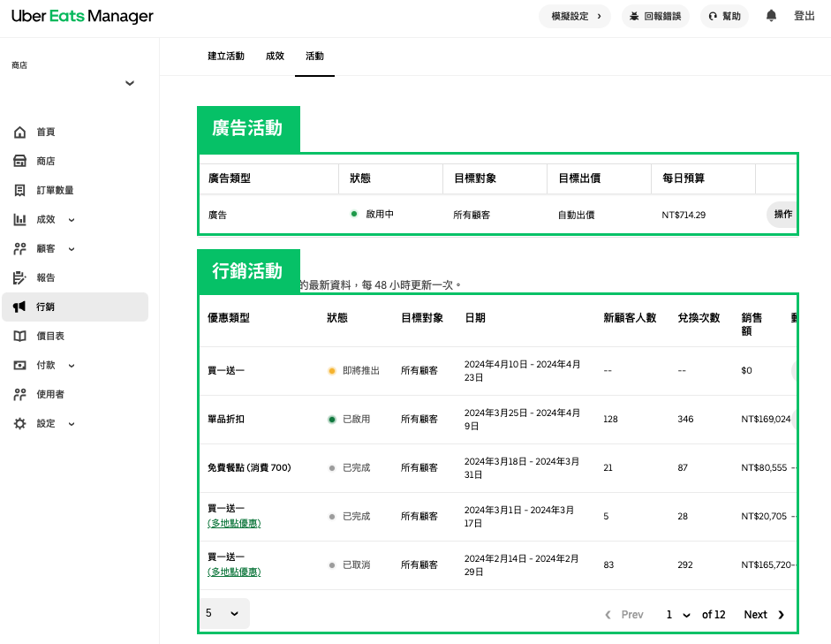
Task: Switch to the 成效 tab at top
Action: (x=275, y=57)
